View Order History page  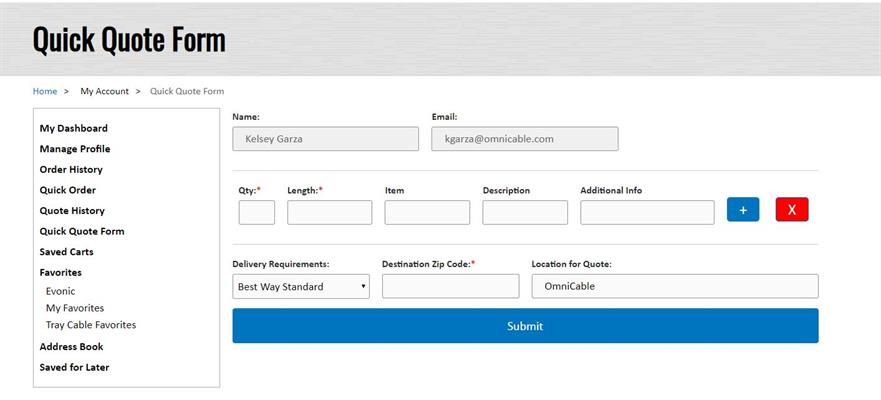(71, 170)
